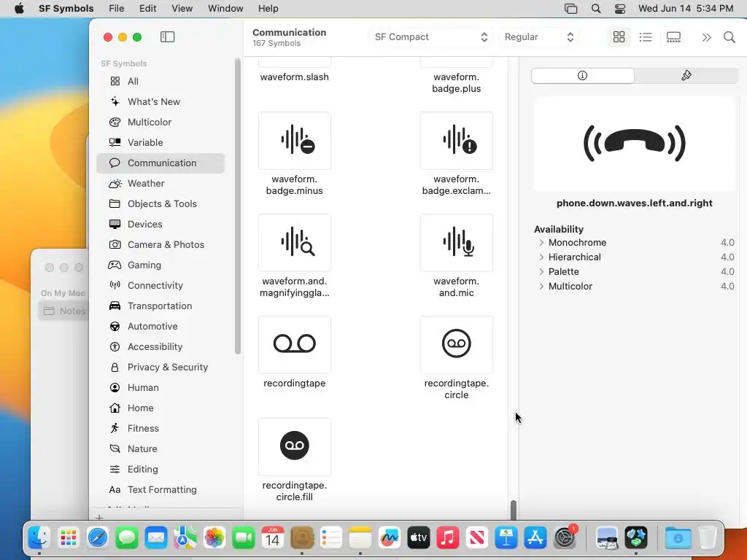The image size is (747, 560).
Task: Open the SF Symbols app menu
Action: 66,9
